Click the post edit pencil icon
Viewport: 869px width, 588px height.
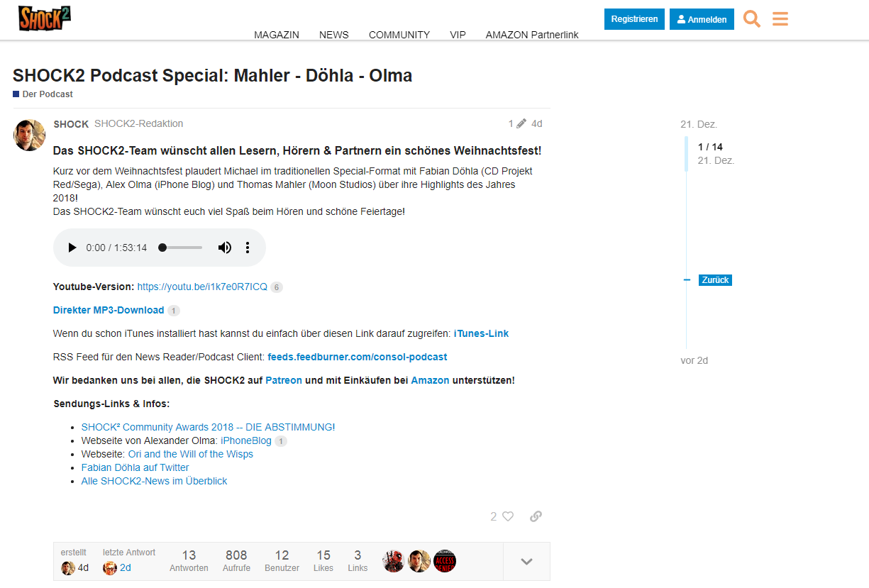(x=521, y=123)
